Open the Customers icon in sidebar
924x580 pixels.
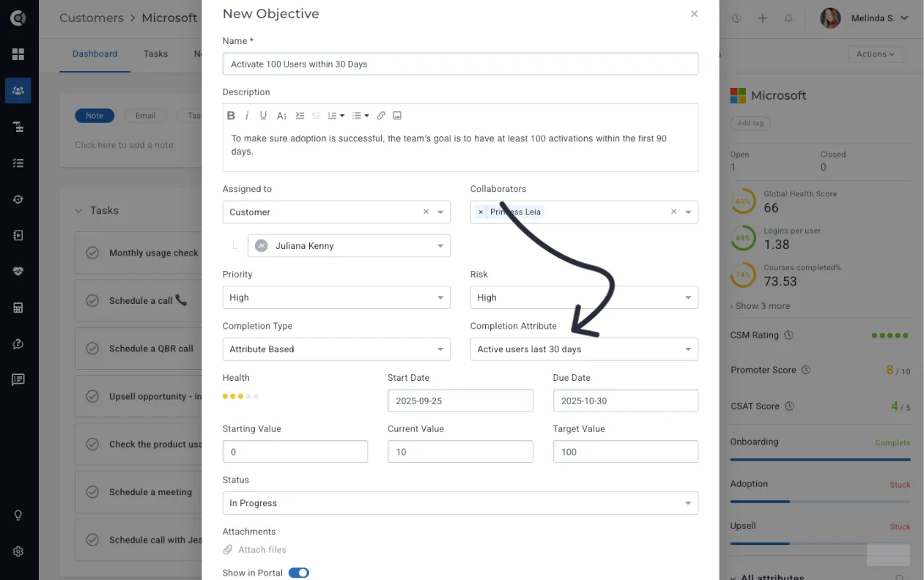18,91
